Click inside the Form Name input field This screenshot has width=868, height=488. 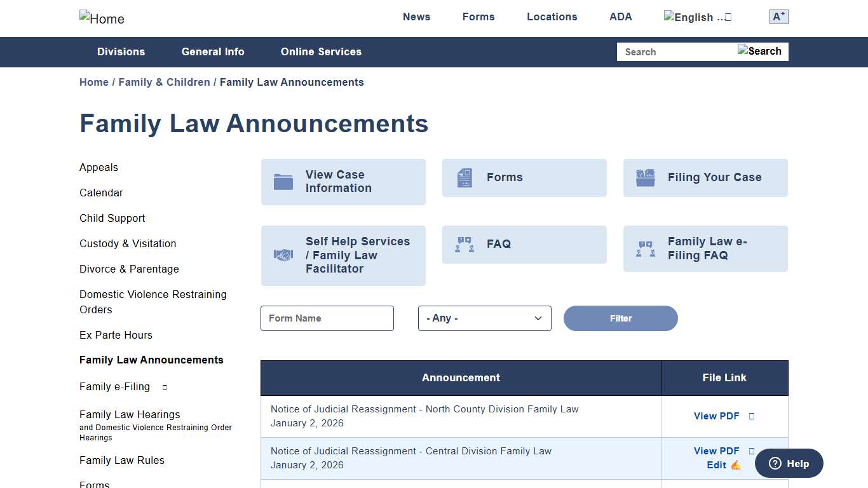(x=327, y=318)
